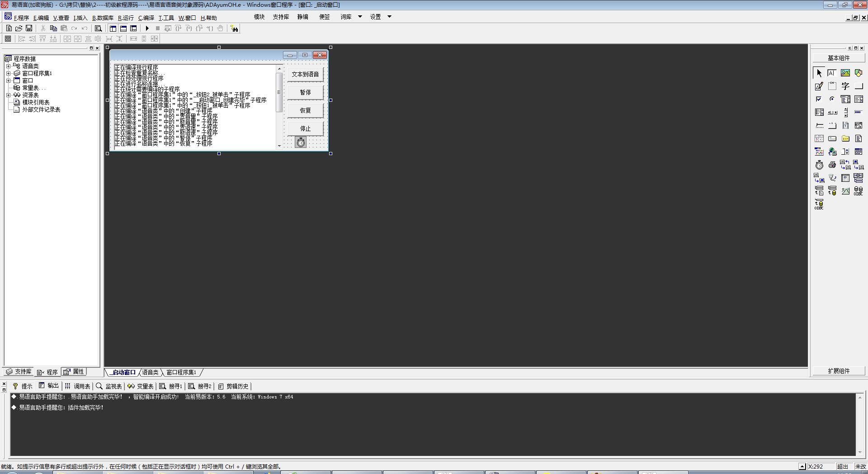Choose the printer component icon
This screenshot has width=868, height=474.
coord(832,165)
